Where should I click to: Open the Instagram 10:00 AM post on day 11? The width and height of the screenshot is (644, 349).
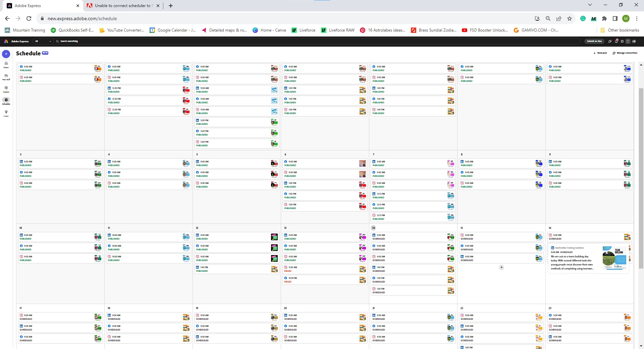(x=149, y=258)
